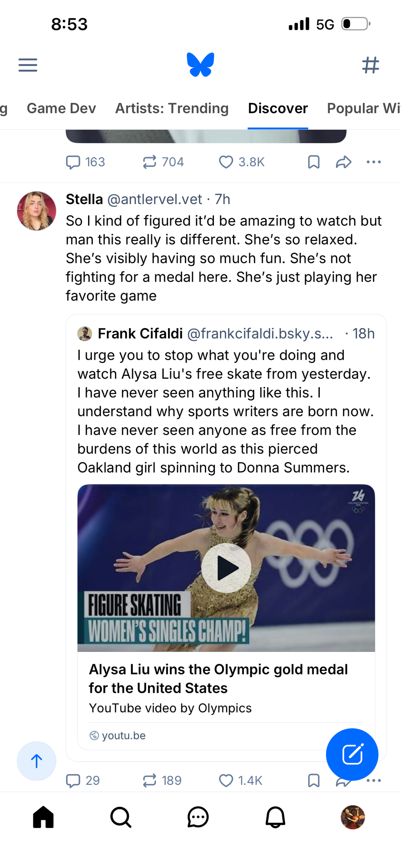Tap the scroll-to-top arrow button
This screenshot has width=401, height=868.
point(36,761)
